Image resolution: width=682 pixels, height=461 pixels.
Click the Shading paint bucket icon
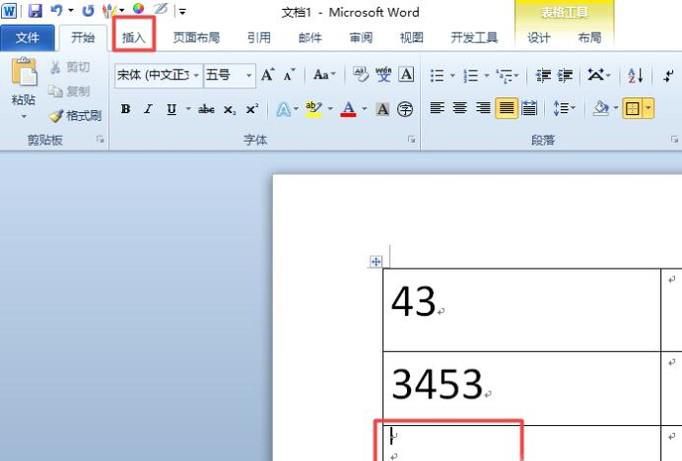click(x=601, y=108)
